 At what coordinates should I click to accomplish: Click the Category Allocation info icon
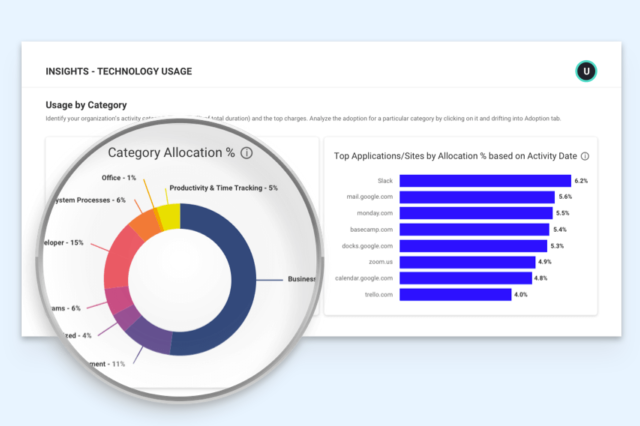[x=246, y=153]
